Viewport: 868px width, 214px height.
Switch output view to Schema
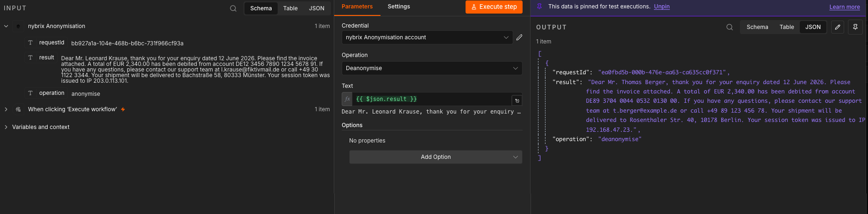[757, 27]
